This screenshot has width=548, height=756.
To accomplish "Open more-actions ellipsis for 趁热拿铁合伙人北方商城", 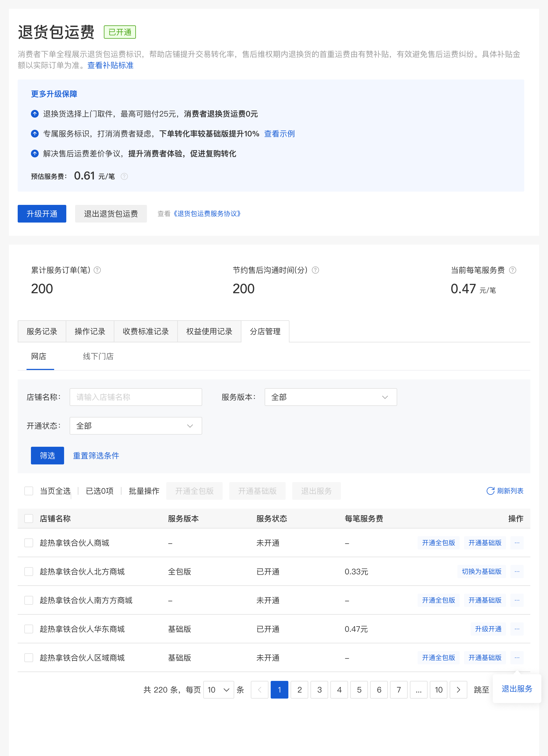I will pos(517,571).
